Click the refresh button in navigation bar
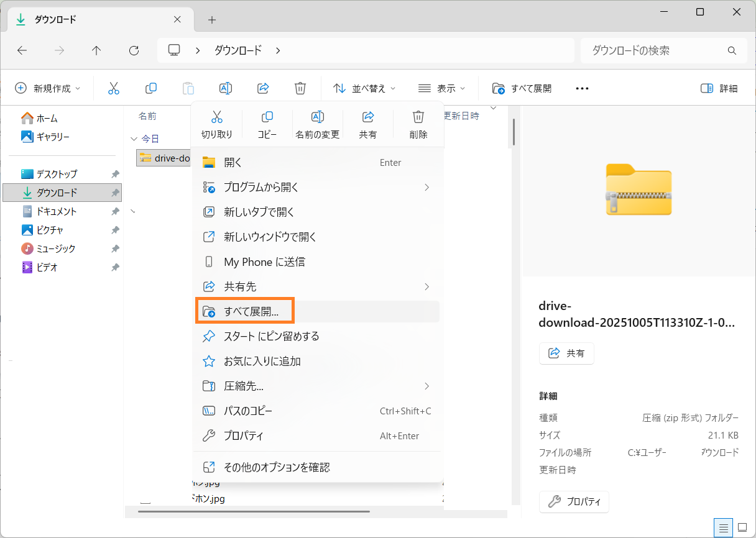 [133, 50]
